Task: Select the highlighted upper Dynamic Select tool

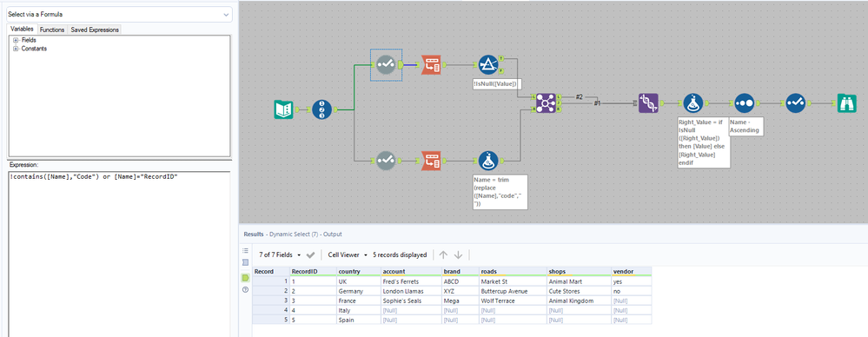Action: (x=385, y=65)
